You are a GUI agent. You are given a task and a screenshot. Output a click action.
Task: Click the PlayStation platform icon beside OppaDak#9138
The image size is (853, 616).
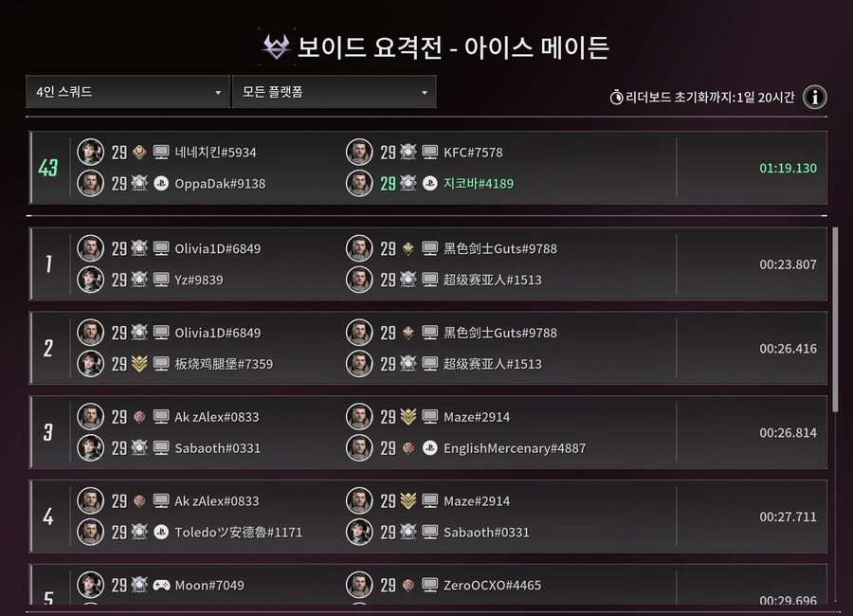point(161,184)
